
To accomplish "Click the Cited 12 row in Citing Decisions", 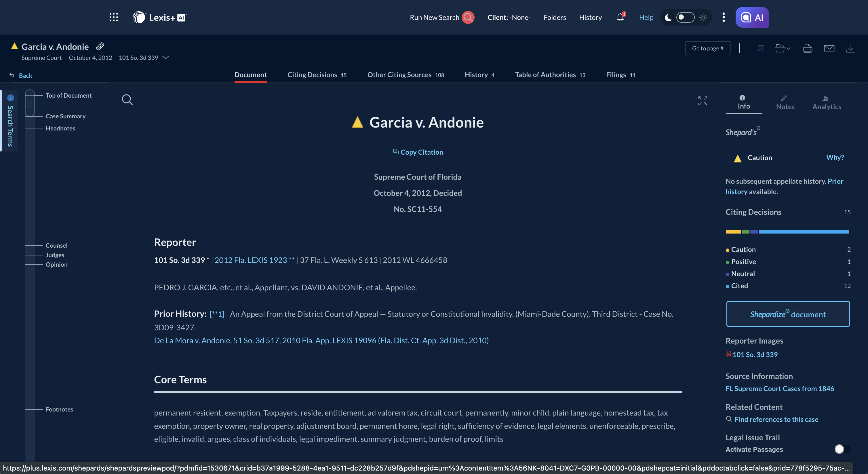I will (788, 286).
